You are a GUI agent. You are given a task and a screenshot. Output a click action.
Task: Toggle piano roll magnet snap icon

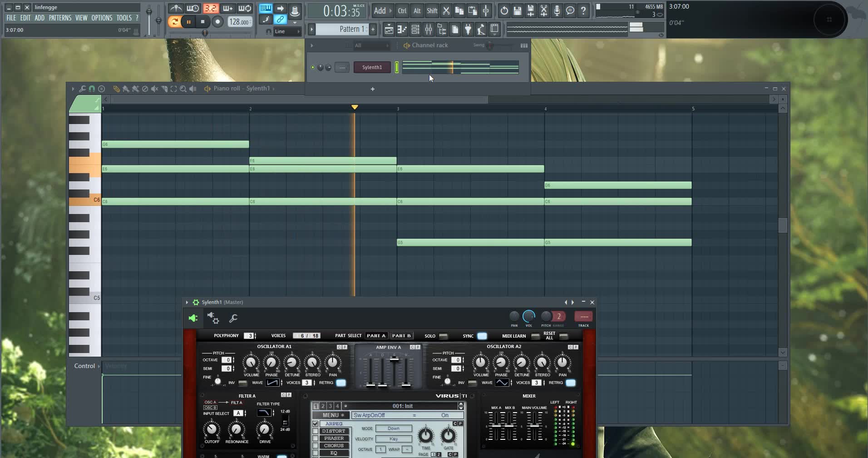pyautogui.click(x=92, y=89)
